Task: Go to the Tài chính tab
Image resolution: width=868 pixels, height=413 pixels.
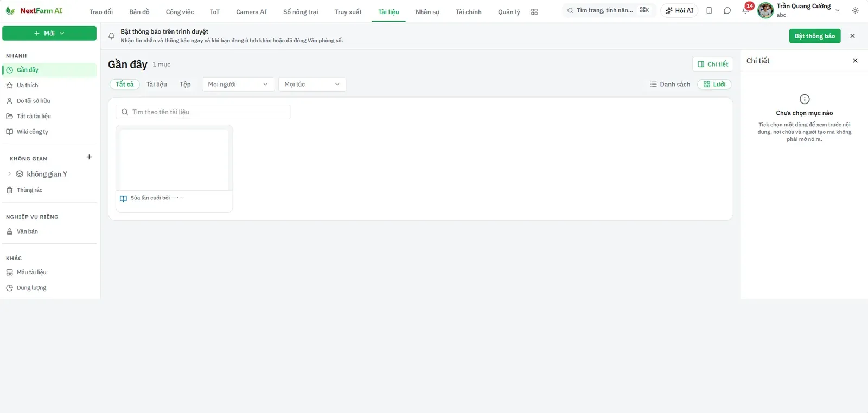Action: 469,12
